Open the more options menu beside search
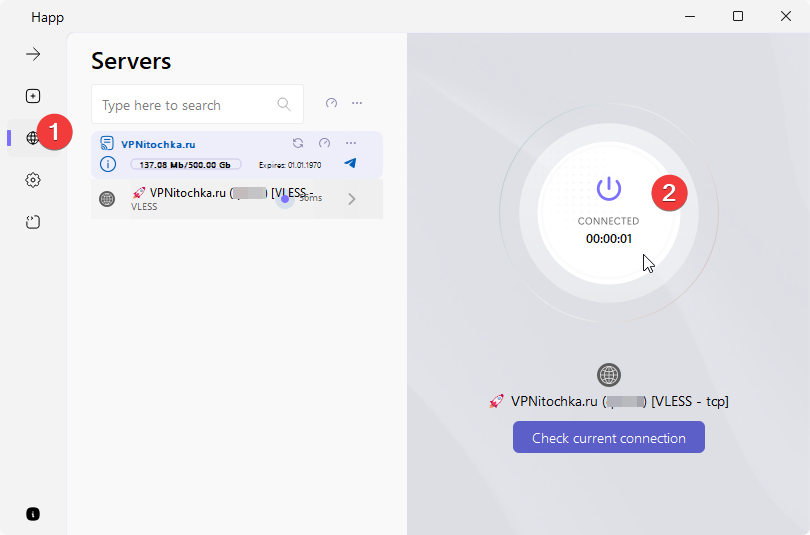 click(x=357, y=103)
